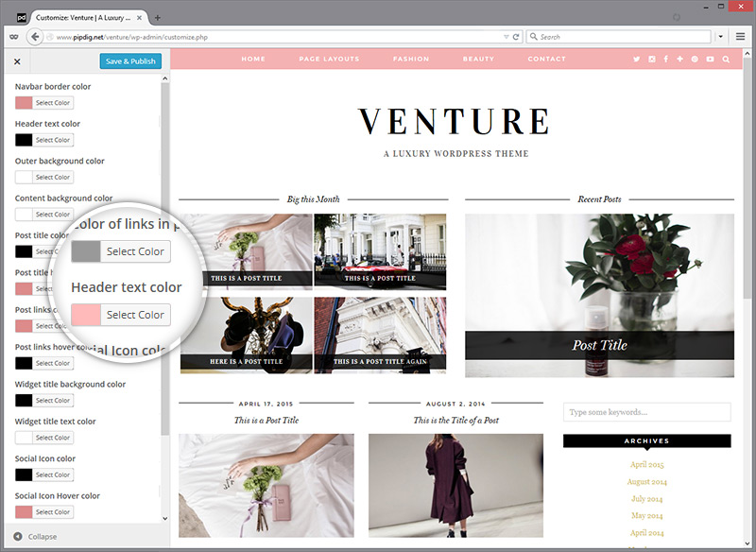Open the URL bar history dropdown arrow
The image size is (756, 552).
[x=506, y=37]
